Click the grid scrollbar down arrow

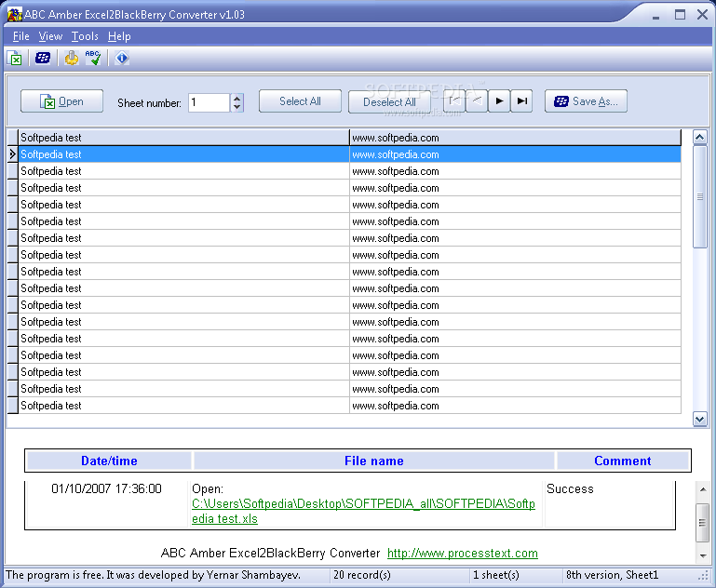click(x=699, y=419)
